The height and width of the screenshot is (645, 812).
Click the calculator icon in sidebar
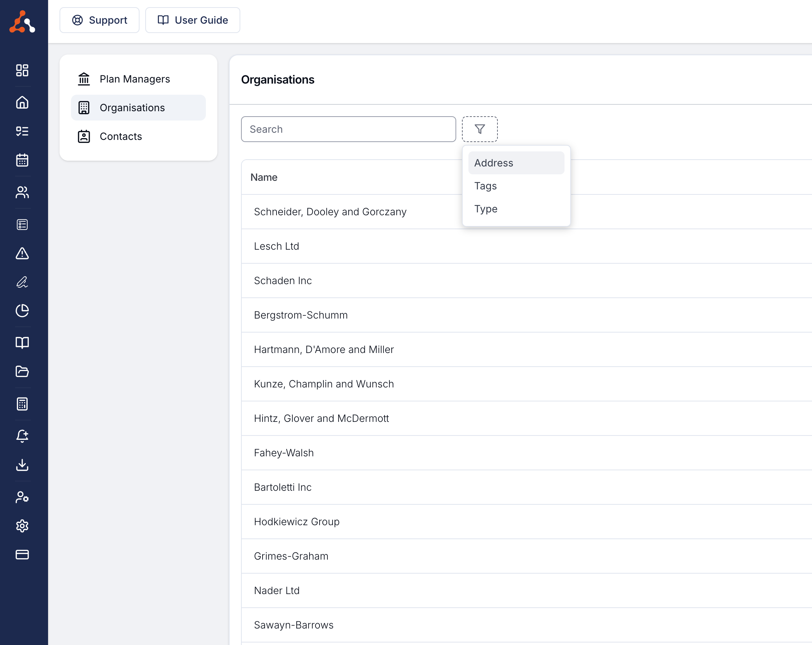[x=22, y=404]
